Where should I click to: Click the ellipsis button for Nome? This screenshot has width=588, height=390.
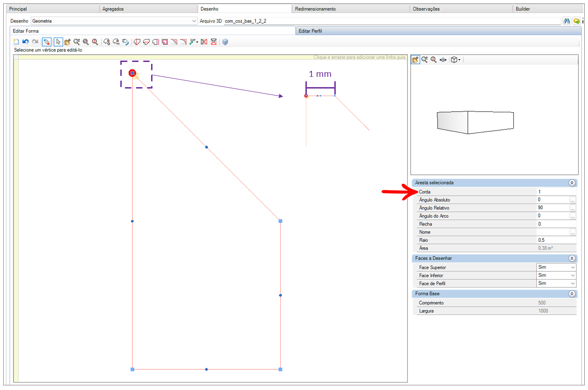click(573, 232)
